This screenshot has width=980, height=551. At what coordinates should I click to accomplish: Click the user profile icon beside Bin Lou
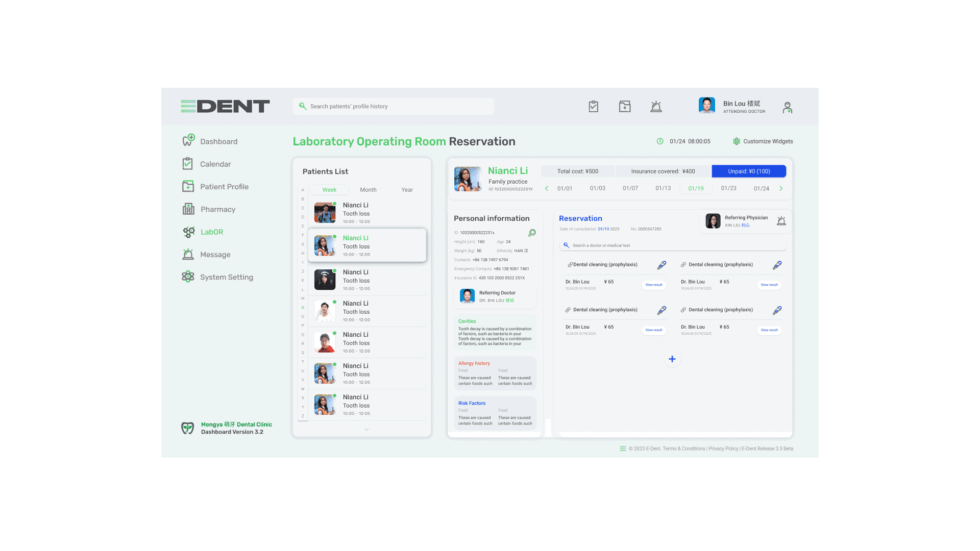click(787, 108)
